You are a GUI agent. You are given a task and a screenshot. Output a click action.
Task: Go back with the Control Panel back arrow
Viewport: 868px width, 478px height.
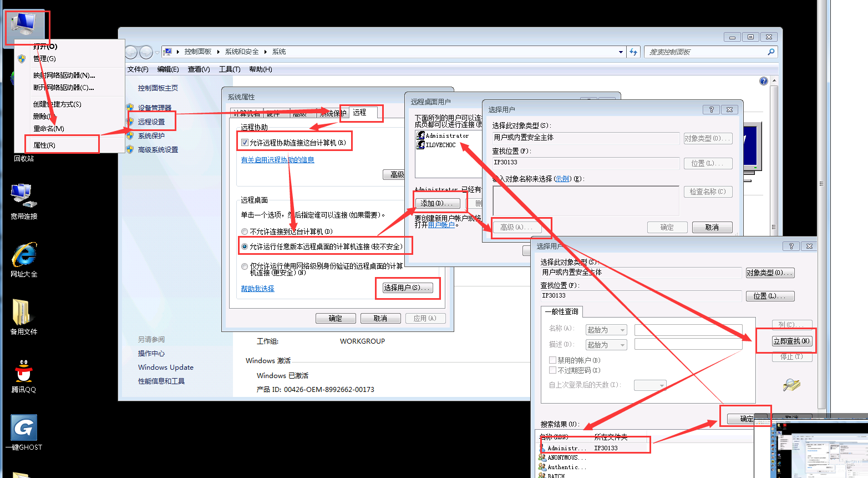[x=131, y=52]
